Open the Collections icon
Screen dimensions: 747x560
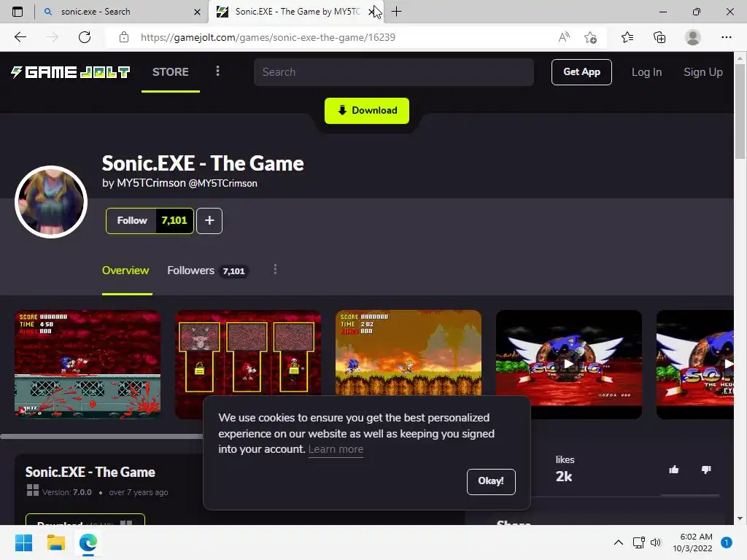coord(659,37)
